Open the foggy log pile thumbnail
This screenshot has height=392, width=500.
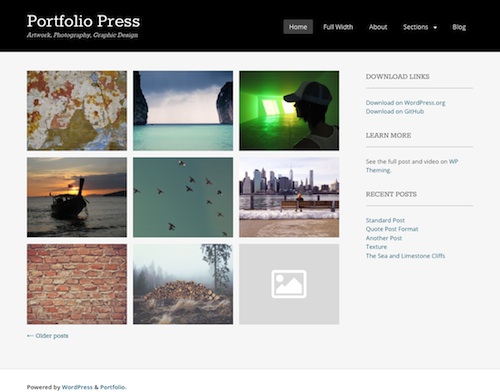(183, 284)
